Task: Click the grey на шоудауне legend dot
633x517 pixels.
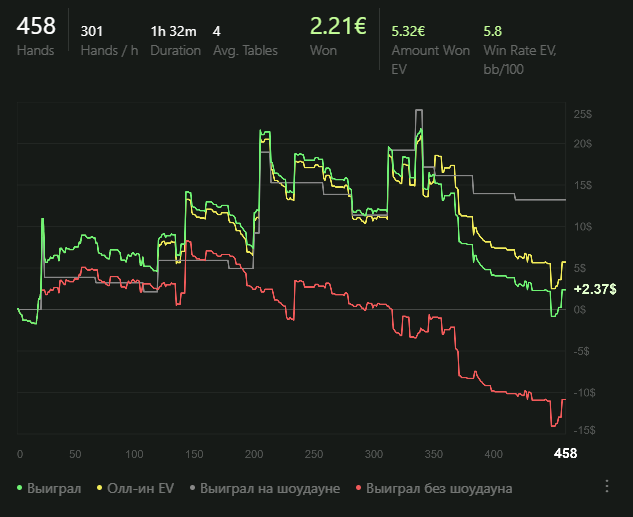Action: [192, 488]
